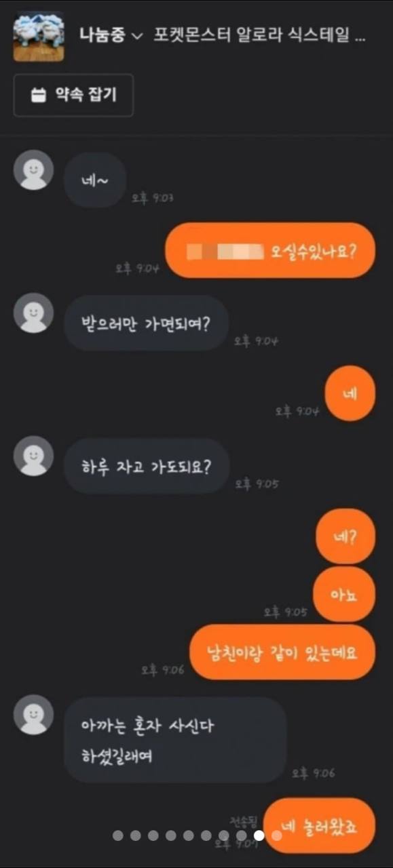Jump to the first carousel page dot
The width and height of the screenshot is (393, 868).
[x=118, y=835]
